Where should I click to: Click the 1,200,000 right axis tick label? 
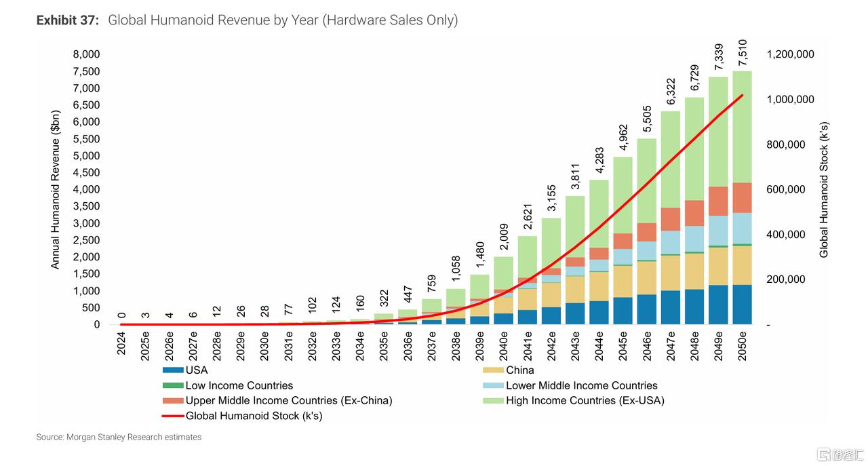click(x=790, y=54)
